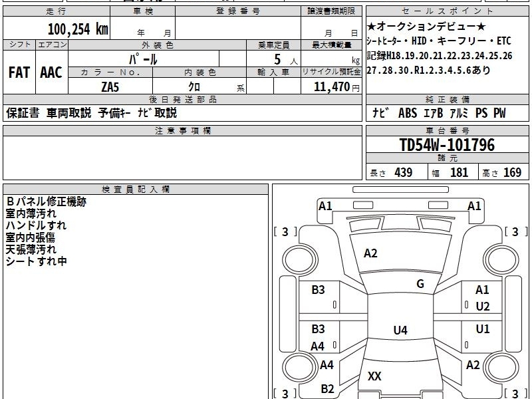Image resolution: width=532 pixels, height=399 pixels.
Task: Select the U2 mark on the diagram
Action: click(x=483, y=307)
